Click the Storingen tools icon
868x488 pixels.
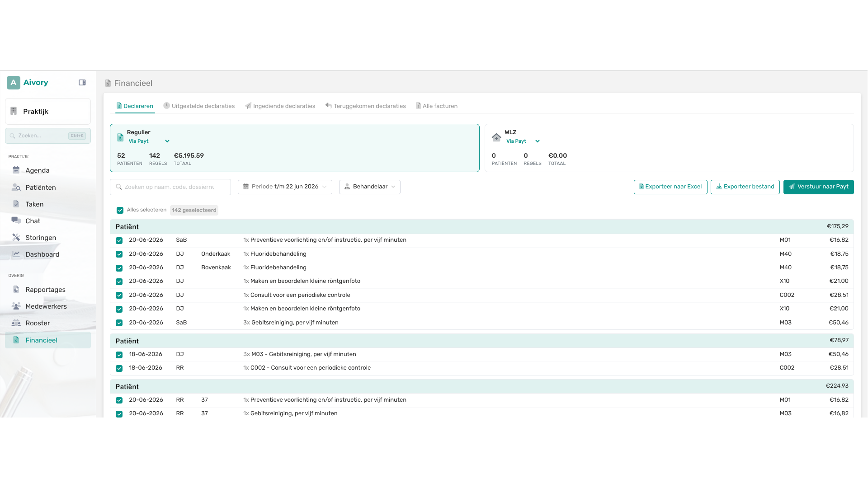(x=16, y=237)
